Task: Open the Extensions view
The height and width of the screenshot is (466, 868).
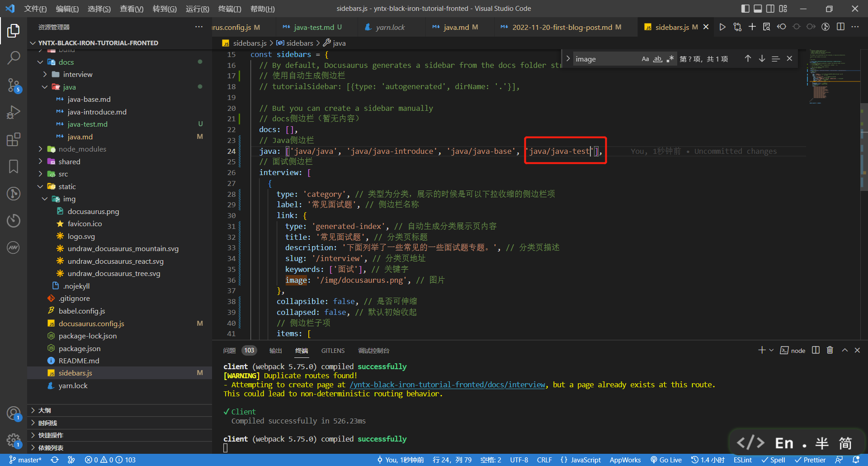Action: click(14, 139)
